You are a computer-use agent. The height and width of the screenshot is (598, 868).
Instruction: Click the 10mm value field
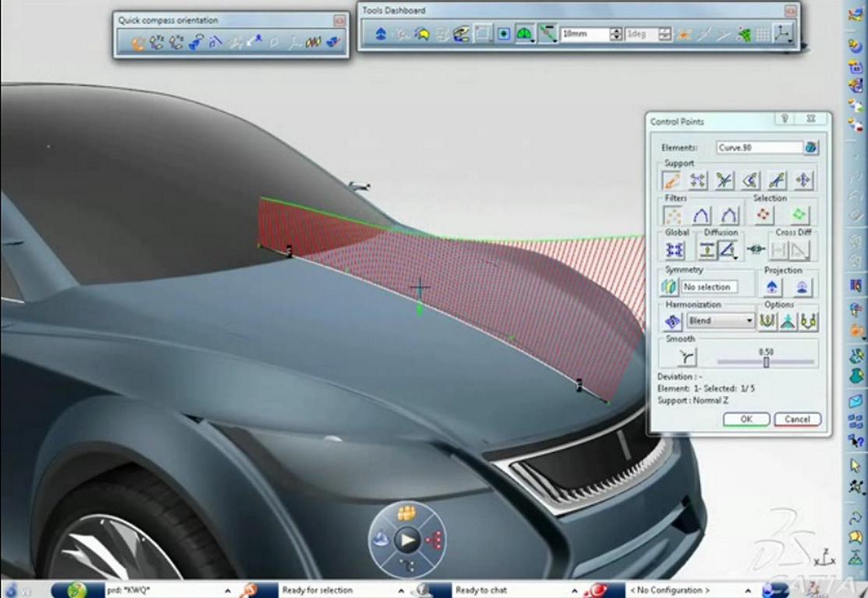(x=584, y=34)
